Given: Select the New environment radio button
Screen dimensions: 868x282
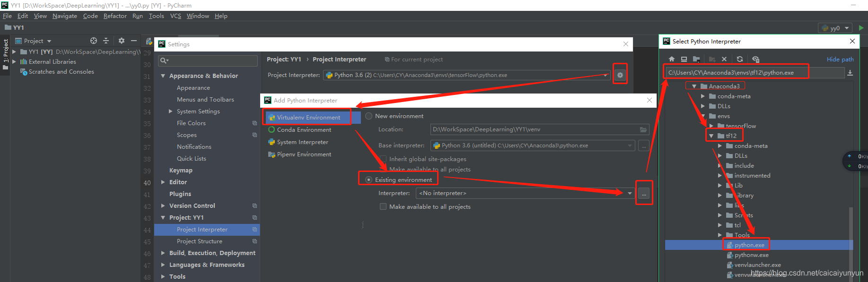Looking at the screenshot, I should [369, 116].
